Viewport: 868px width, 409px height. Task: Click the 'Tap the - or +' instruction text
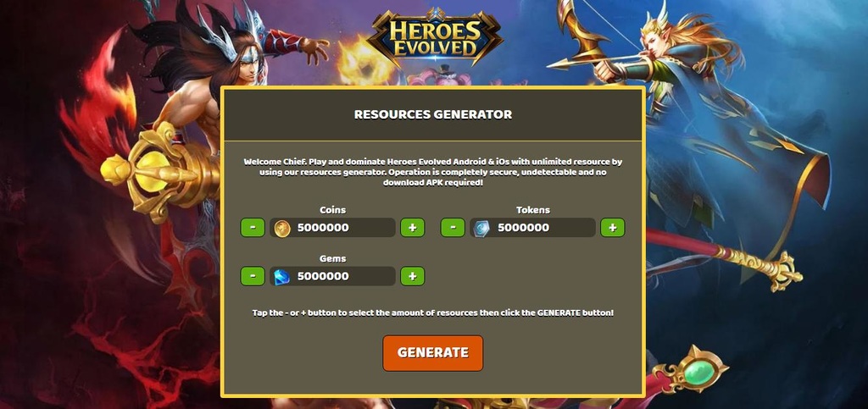(433, 312)
